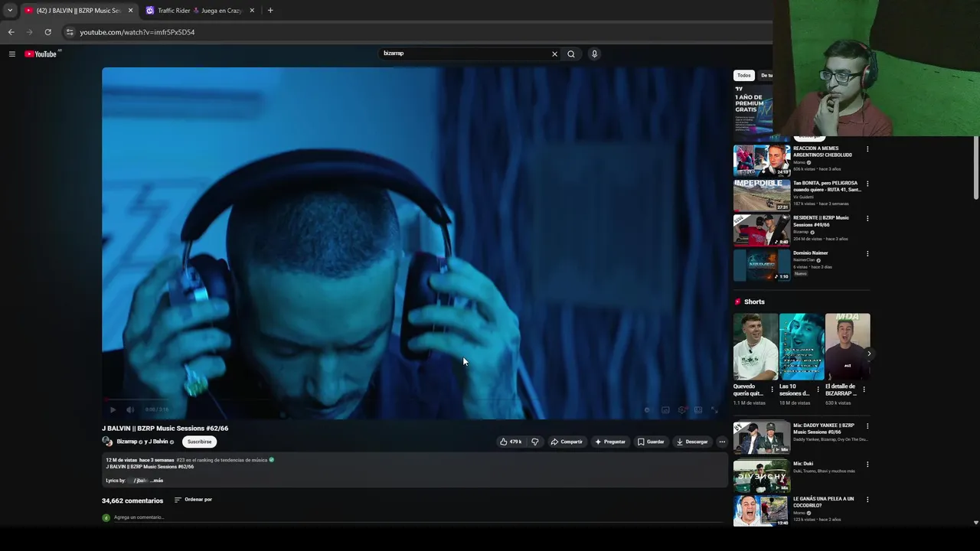Open the El detalle de BIZARRAP short
Screen dimensions: 980x551
click(848, 347)
